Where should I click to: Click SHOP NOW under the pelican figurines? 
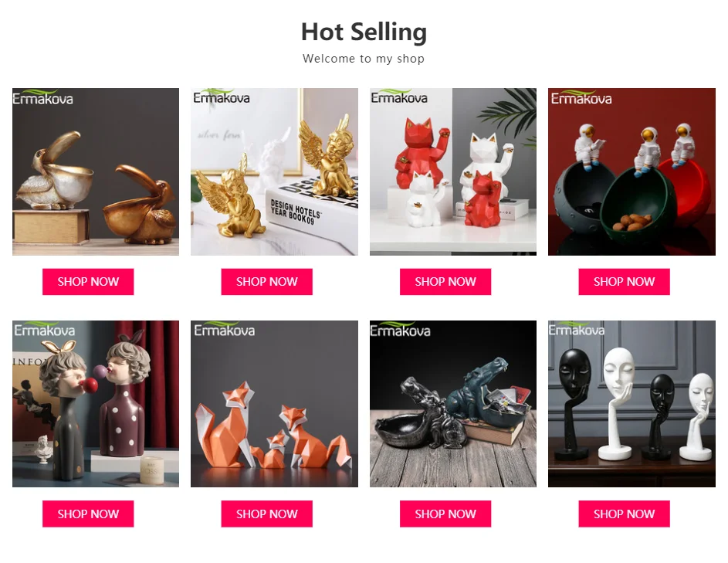pyautogui.click(x=88, y=281)
